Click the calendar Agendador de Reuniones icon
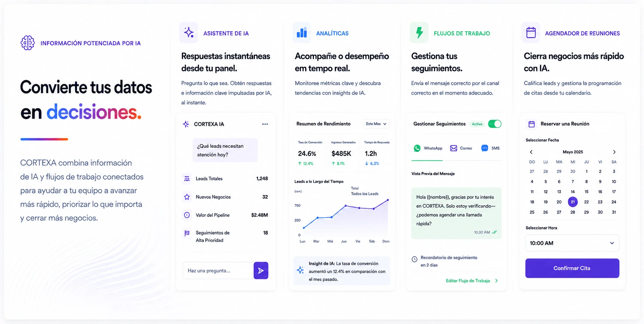644x324 pixels. 531,32
